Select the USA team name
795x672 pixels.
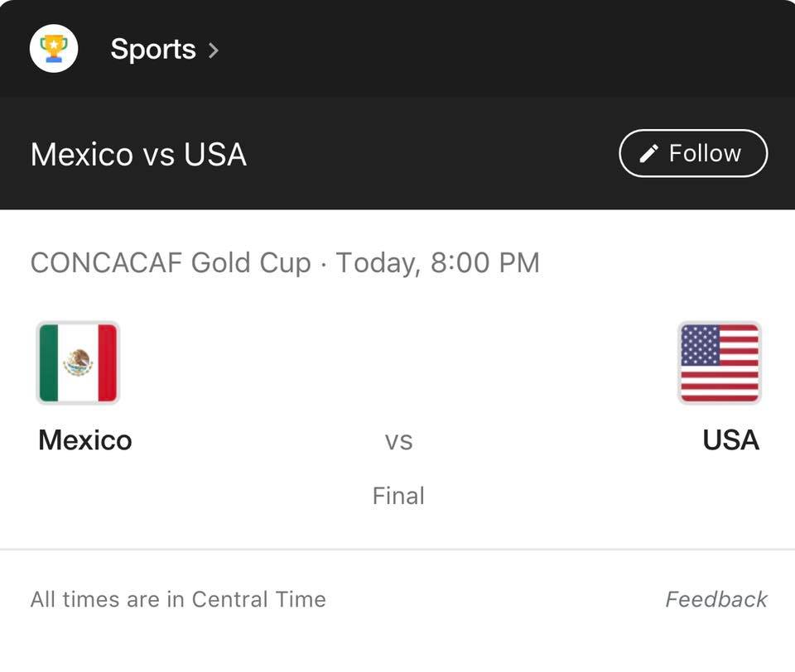point(730,439)
